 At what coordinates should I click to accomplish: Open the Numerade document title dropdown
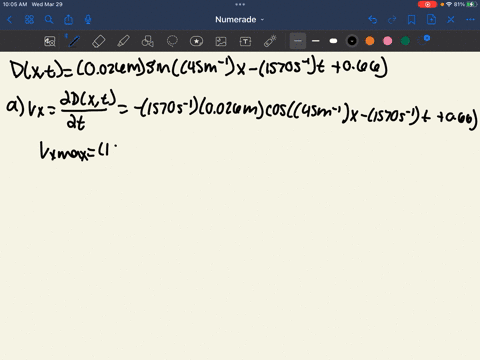239,20
